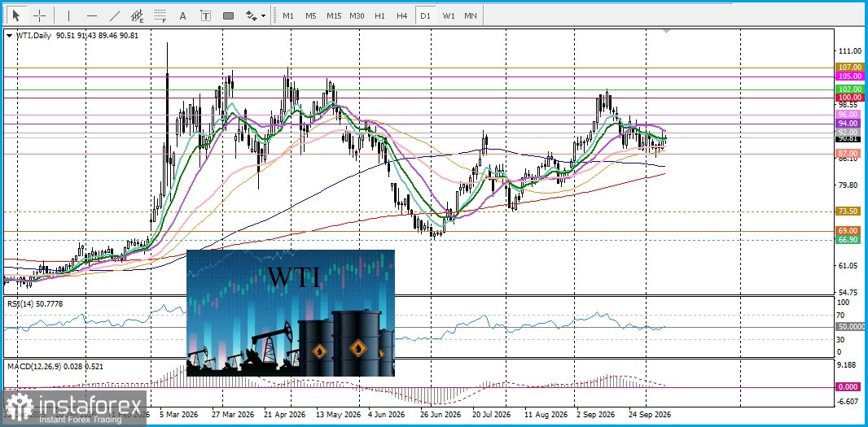868x427 pixels.
Task: Click the 11 Aug 2026 date label
Action: (x=546, y=414)
